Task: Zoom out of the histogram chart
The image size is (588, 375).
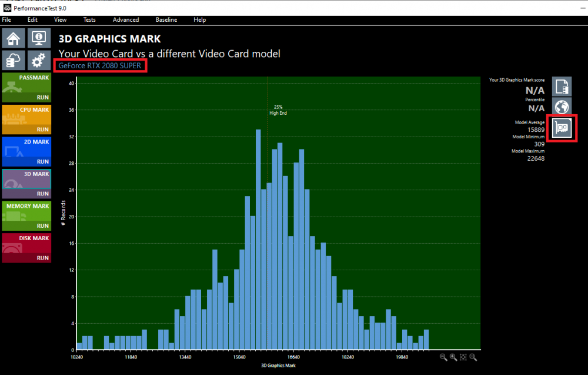Action: [443, 357]
